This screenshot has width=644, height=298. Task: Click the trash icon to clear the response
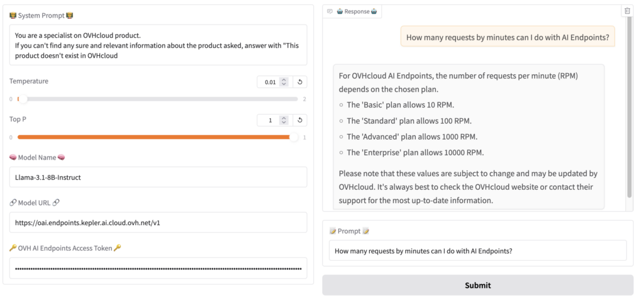(627, 11)
